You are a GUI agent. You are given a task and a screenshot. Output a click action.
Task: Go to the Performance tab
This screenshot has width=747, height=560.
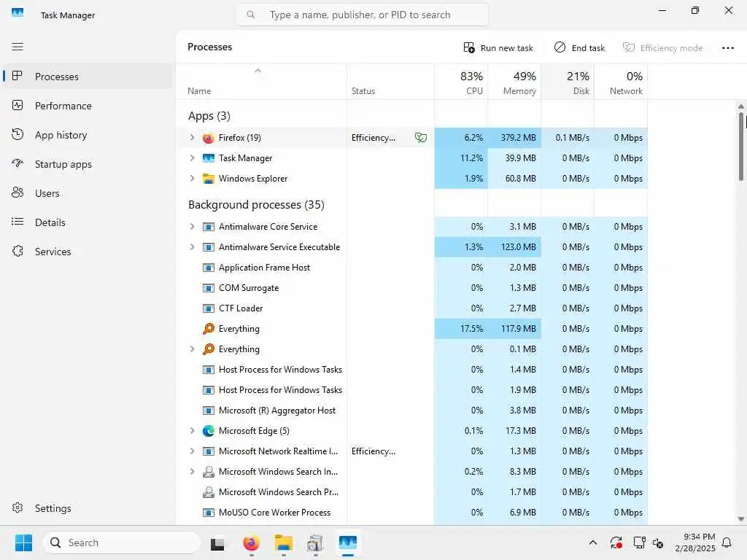pos(88,106)
